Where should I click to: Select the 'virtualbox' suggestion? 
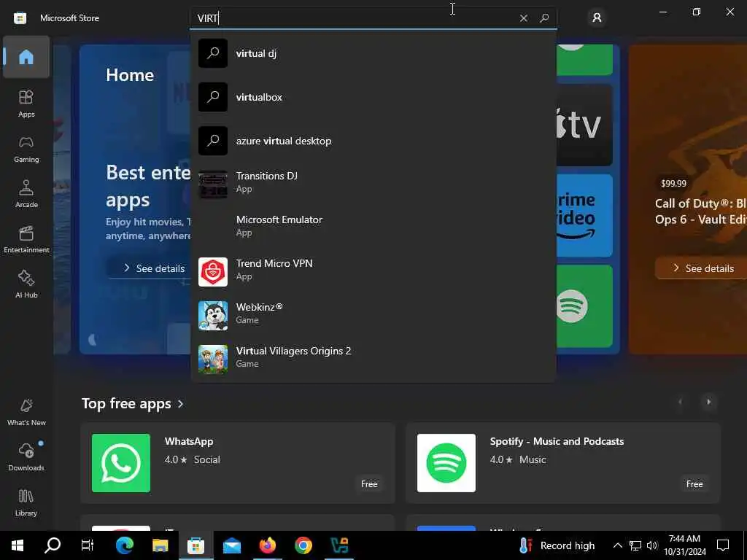373,97
